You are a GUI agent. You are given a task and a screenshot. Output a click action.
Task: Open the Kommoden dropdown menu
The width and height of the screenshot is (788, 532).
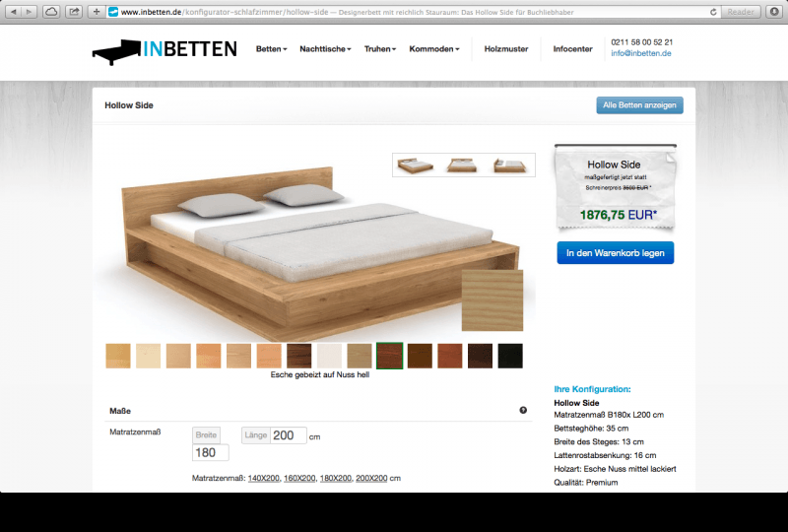[x=434, y=49]
